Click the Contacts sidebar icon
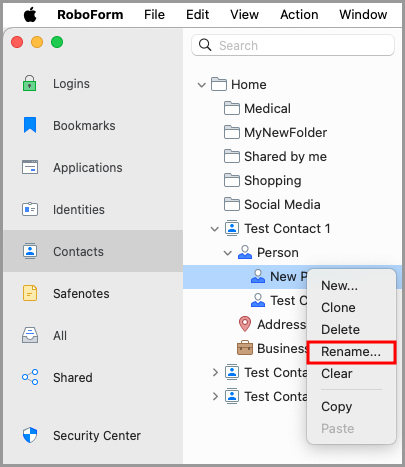The height and width of the screenshot is (467, 405). 30,251
